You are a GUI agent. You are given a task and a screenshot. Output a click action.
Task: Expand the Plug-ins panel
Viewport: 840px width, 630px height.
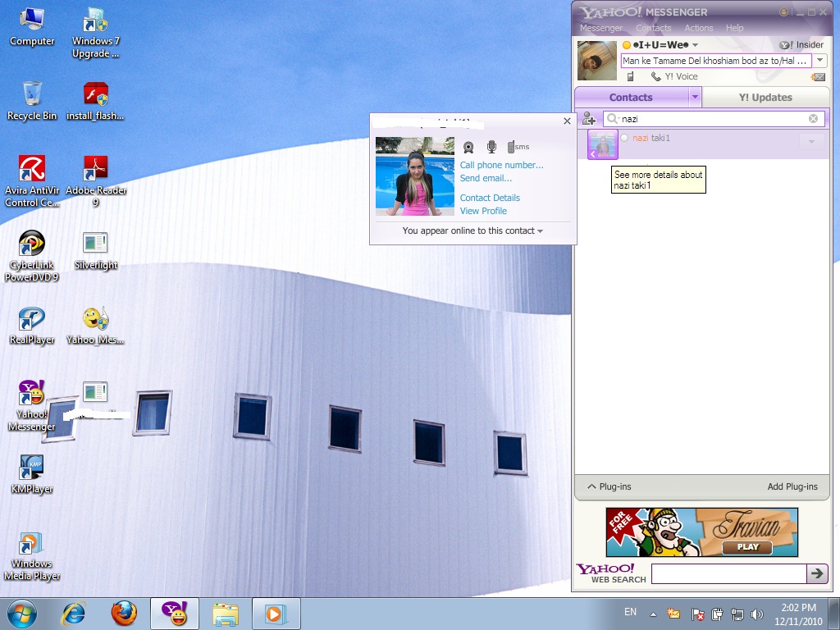coord(609,486)
